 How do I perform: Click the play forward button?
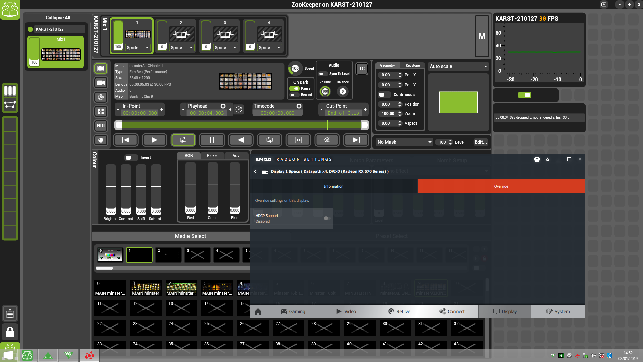[154, 140]
